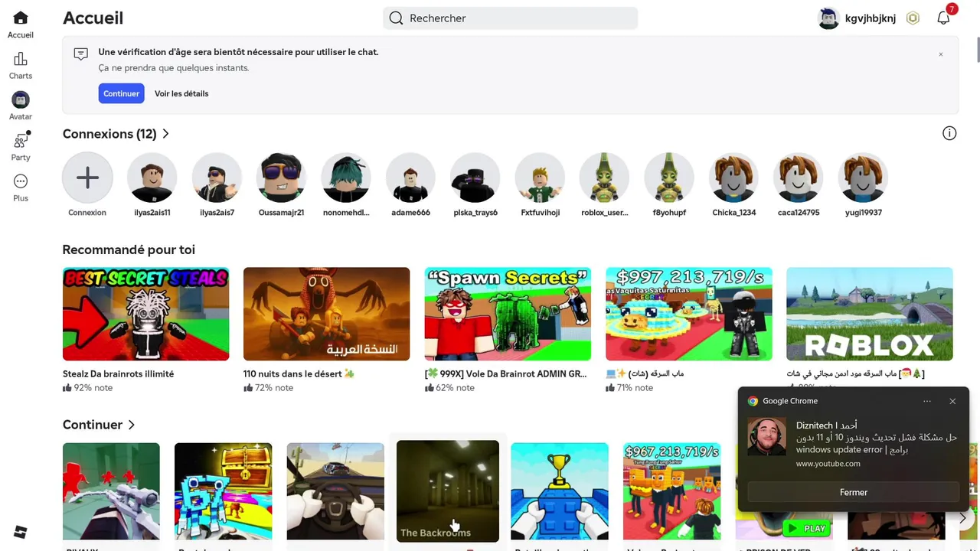980x551 pixels.
Task: Open the Avatar sidebar icon
Action: click(21, 100)
